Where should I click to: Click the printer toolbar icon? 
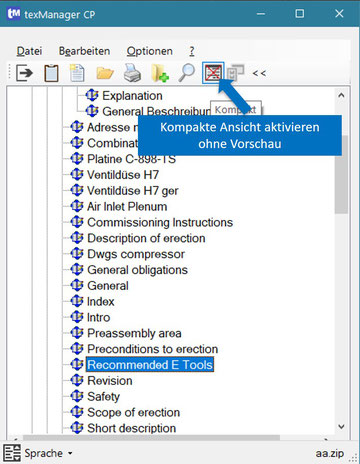132,73
